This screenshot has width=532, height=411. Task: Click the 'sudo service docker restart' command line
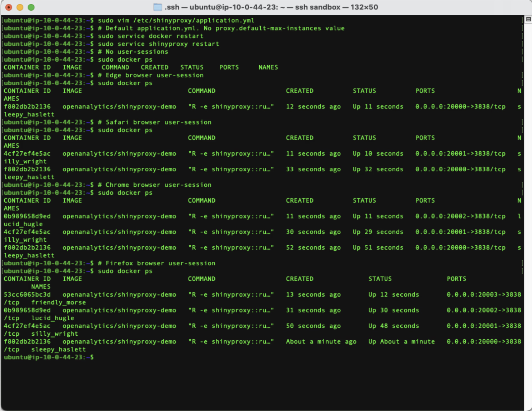[x=150, y=36]
